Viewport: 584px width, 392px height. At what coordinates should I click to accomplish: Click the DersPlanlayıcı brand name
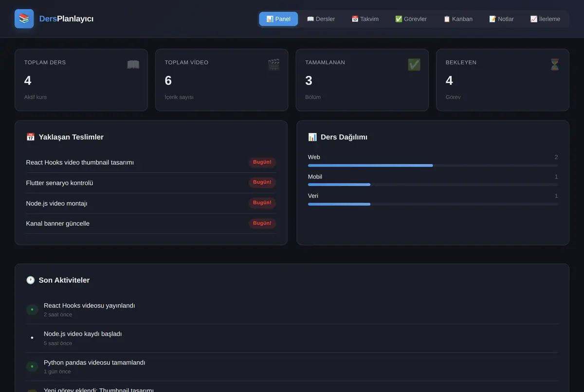pyautogui.click(x=66, y=19)
